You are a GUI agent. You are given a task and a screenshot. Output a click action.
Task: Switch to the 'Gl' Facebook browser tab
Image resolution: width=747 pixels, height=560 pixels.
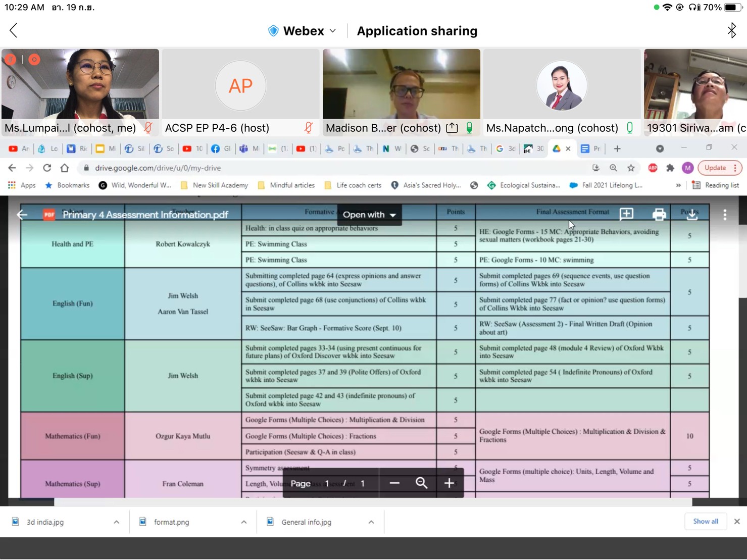(x=221, y=148)
